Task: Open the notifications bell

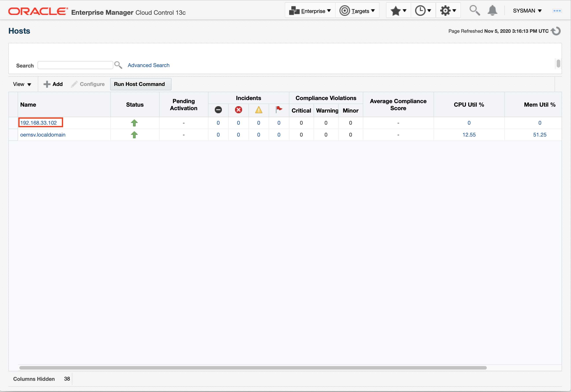Action: coord(492,11)
